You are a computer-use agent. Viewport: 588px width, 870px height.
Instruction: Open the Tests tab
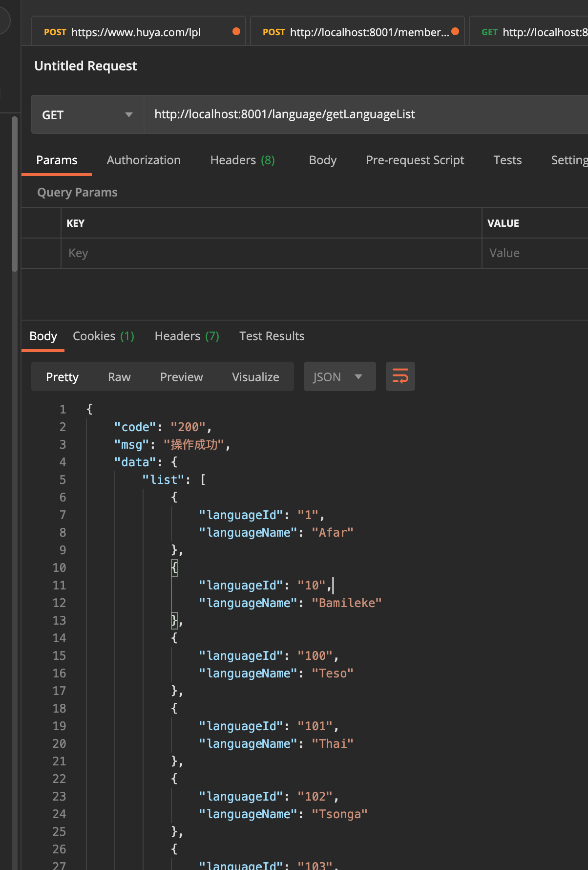507,160
